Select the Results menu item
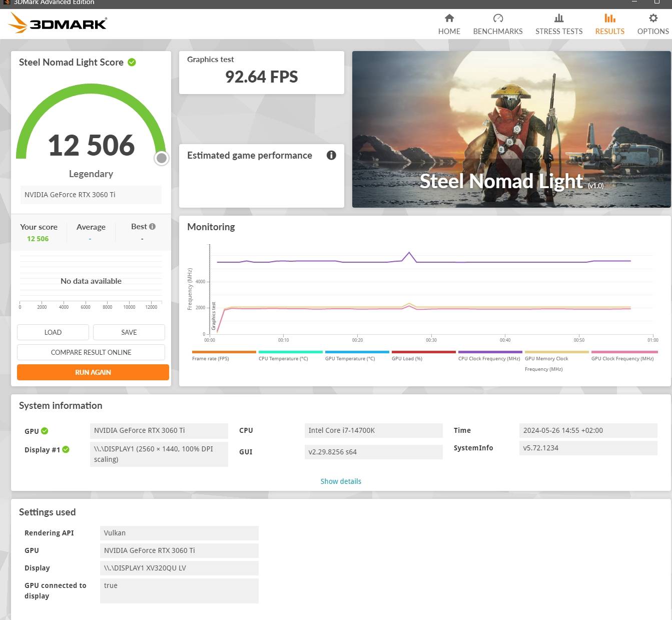Image resolution: width=672 pixels, height=620 pixels. tap(609, 24)
